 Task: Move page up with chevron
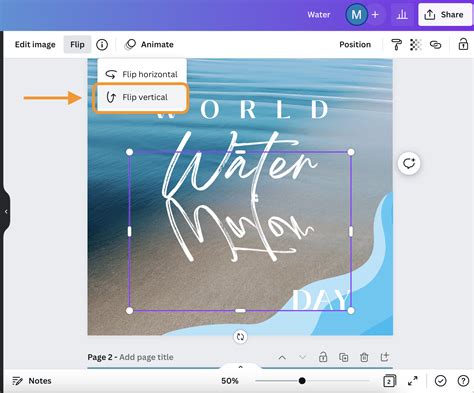[282, 357]
